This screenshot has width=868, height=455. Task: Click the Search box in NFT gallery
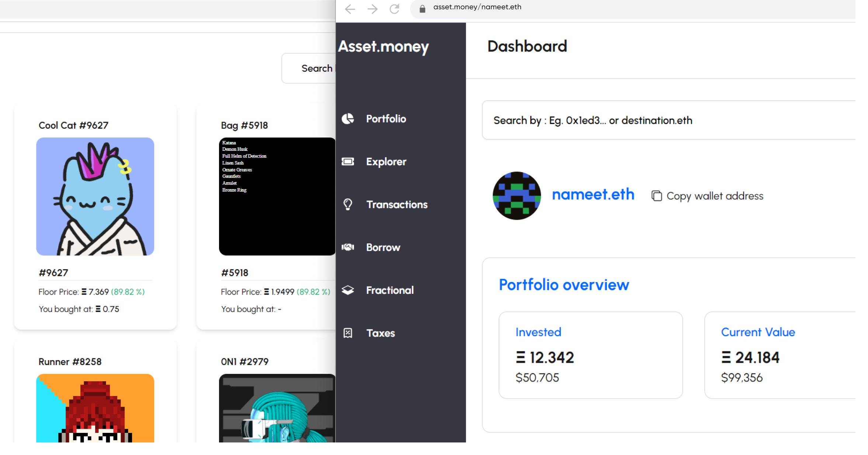pos(309,68)
